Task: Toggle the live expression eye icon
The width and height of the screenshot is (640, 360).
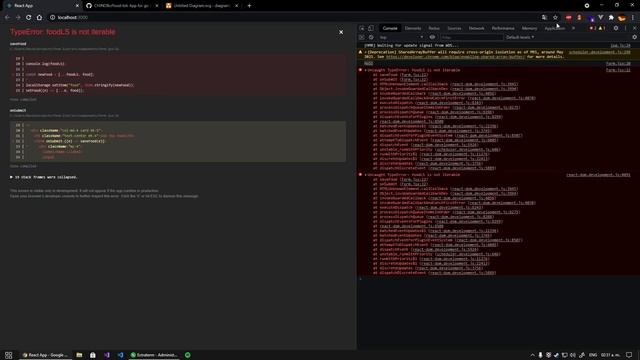Action: pos(432,37)
